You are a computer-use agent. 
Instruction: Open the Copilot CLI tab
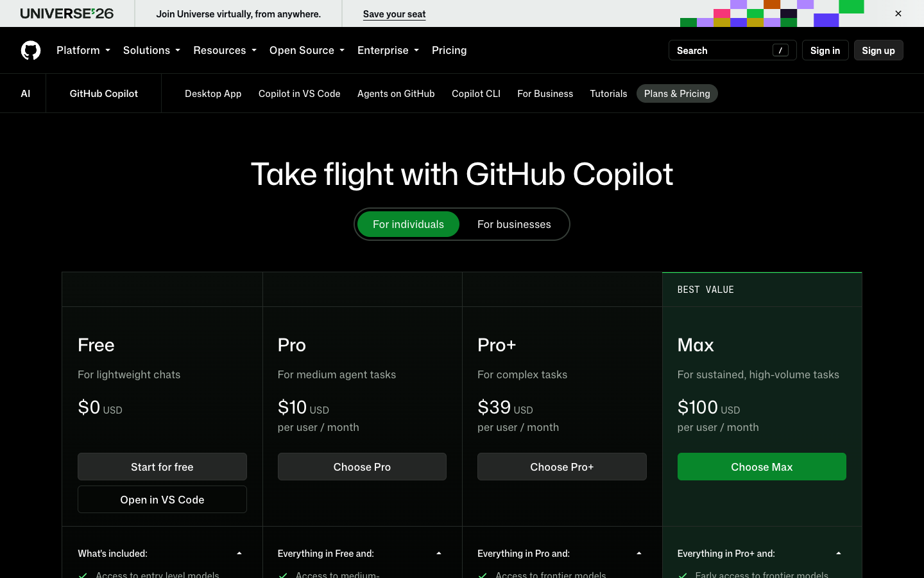[x=476, y=94]
